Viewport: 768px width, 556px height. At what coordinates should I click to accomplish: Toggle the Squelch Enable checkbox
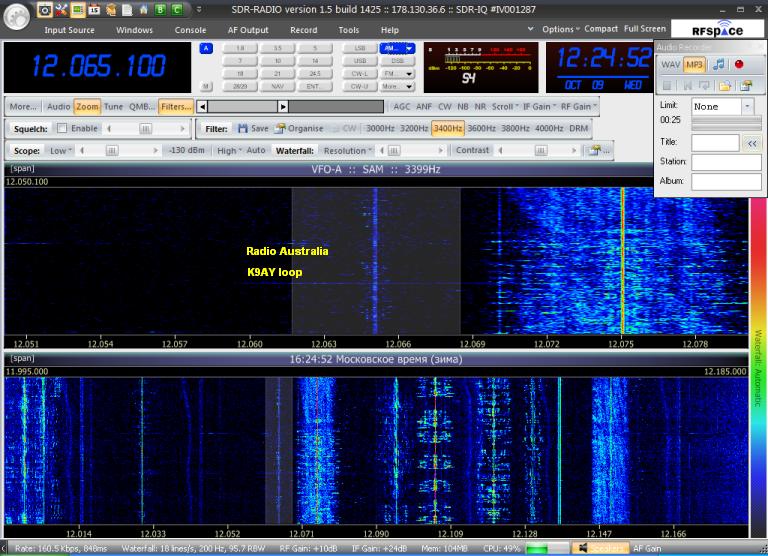[x=62, y=128]
